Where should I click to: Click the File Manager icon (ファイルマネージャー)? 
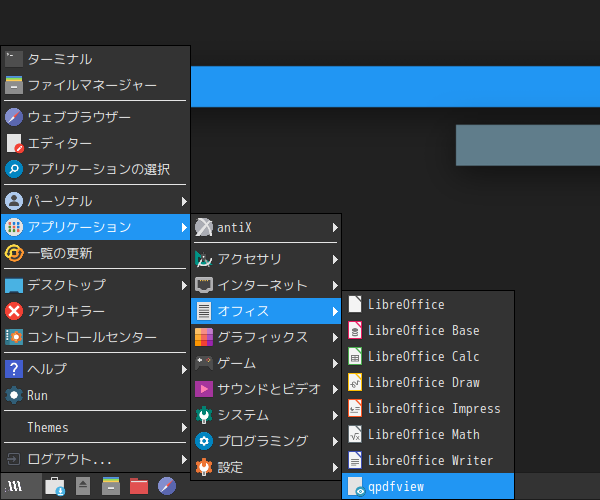coord(14,85)
